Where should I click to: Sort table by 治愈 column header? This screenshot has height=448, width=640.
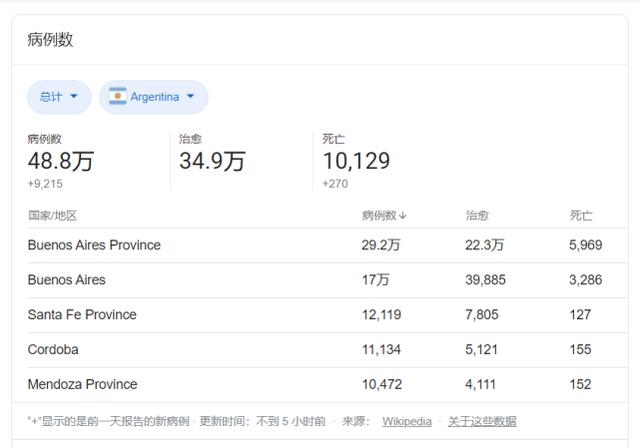coord(477,215)
